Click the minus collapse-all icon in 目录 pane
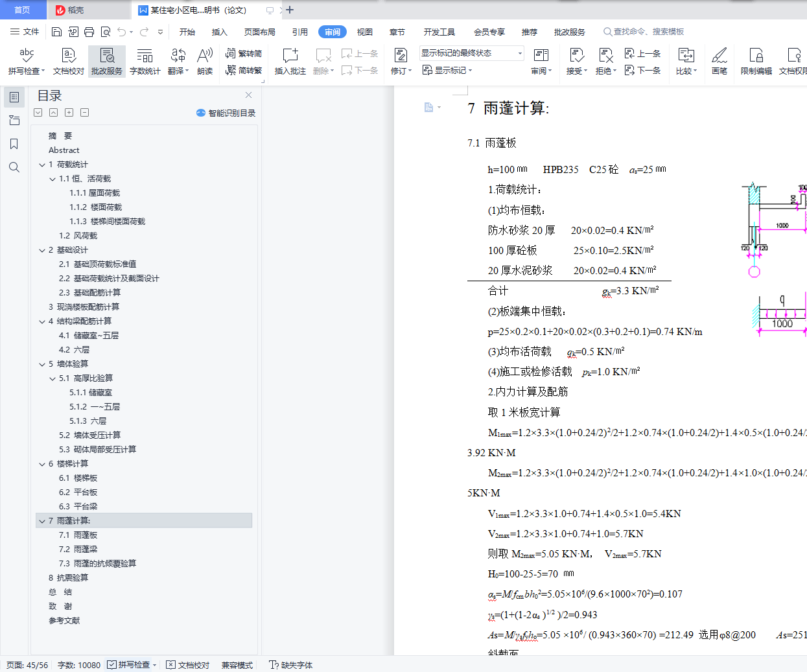This screenshot has height=672, width=807. [84, 113]
